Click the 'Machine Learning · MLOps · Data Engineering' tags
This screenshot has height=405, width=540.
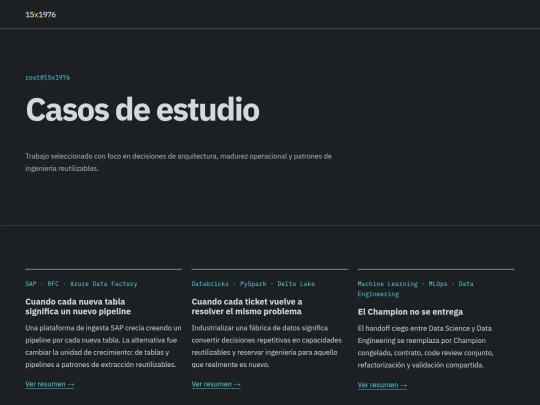(x=415, y=289)
